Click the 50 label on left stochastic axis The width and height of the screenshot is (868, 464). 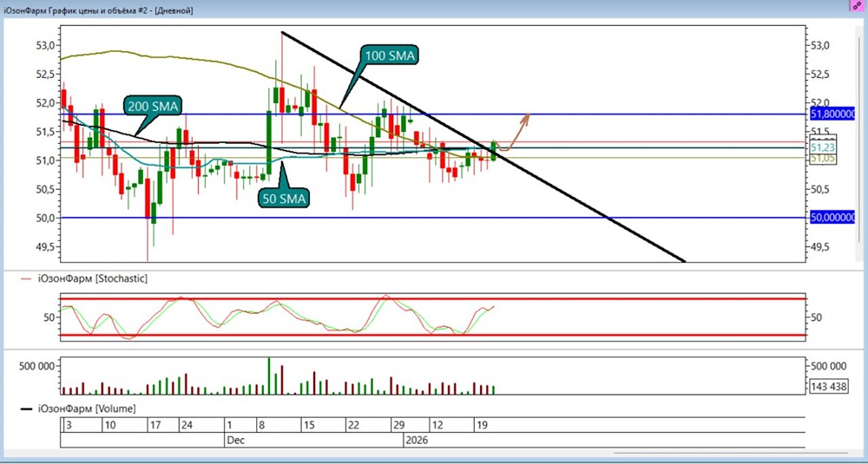(49, 317)
